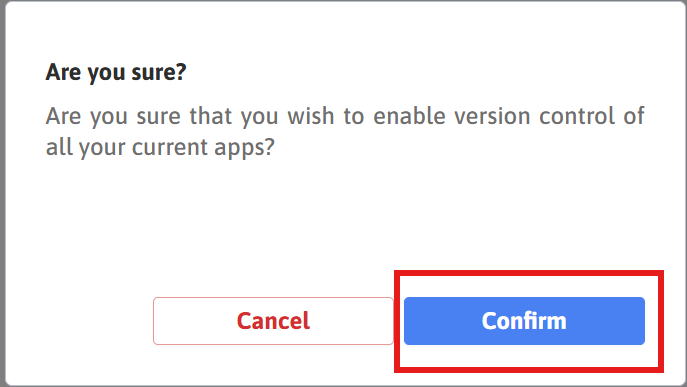Image resolution: width=687 pixels, height=387 pixels.
Task: Choose Confirm inside the red highlight box
Action: tap(524, 321)
